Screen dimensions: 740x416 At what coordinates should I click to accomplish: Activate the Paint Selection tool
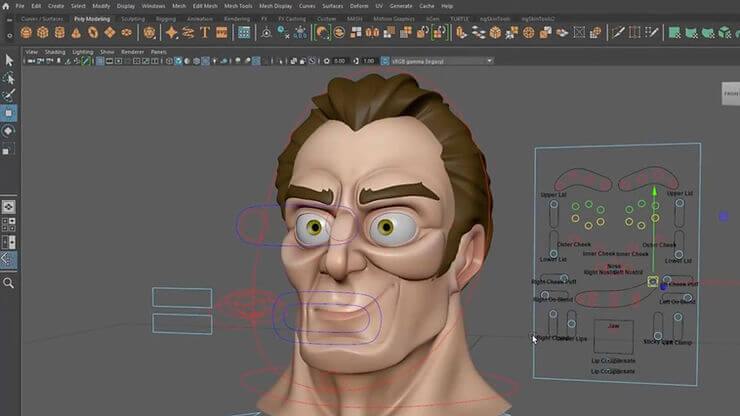coord(8,95)
